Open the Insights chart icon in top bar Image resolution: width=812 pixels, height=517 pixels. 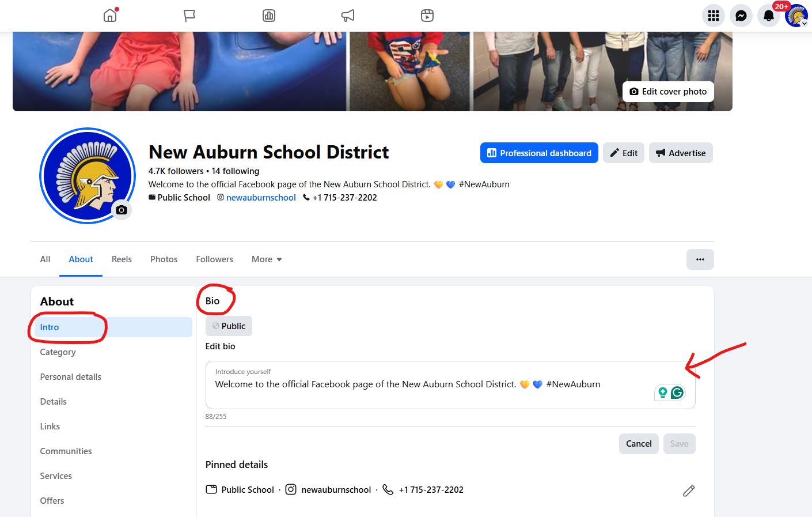pyautogui.click(x=269, y=16)
